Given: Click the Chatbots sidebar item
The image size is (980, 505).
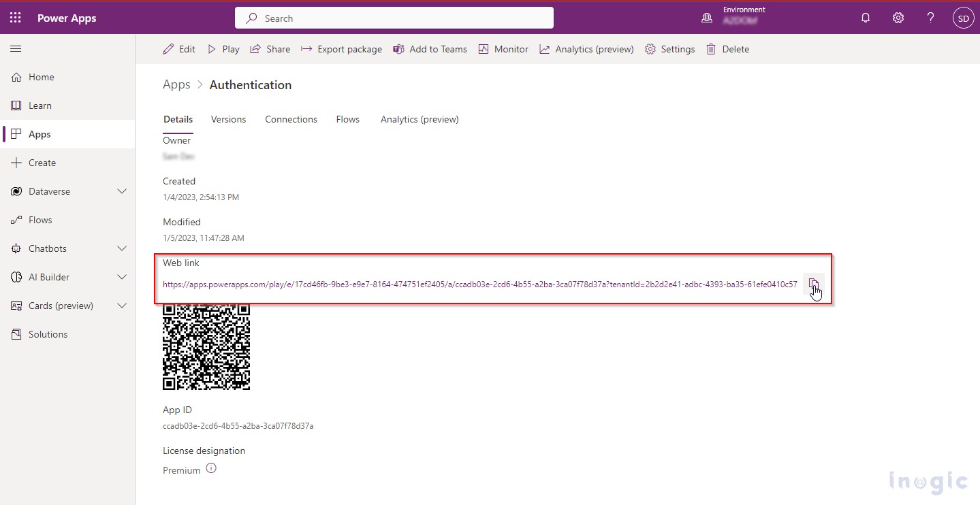Looking at the screenshot, I should click(x=48, y=248).
